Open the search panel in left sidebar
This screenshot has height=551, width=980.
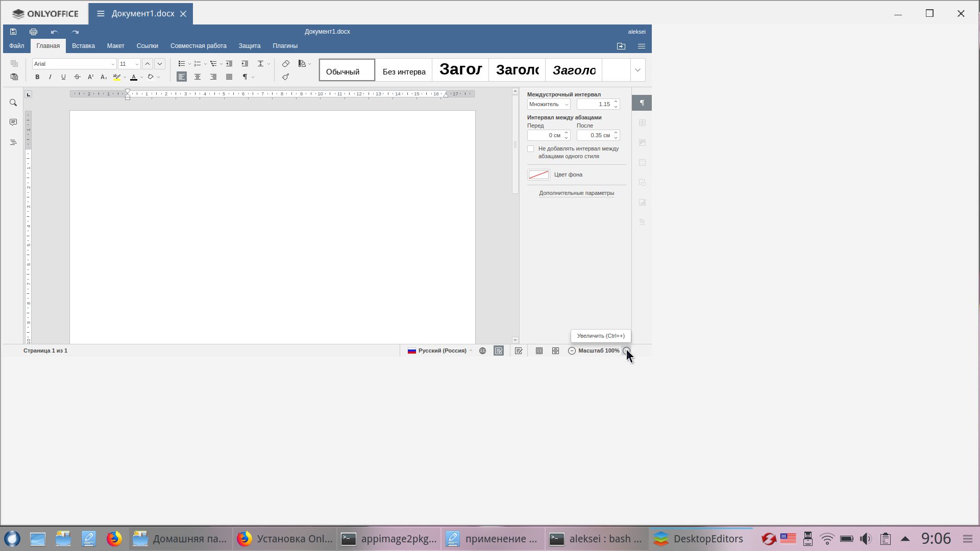pos(13,103)
